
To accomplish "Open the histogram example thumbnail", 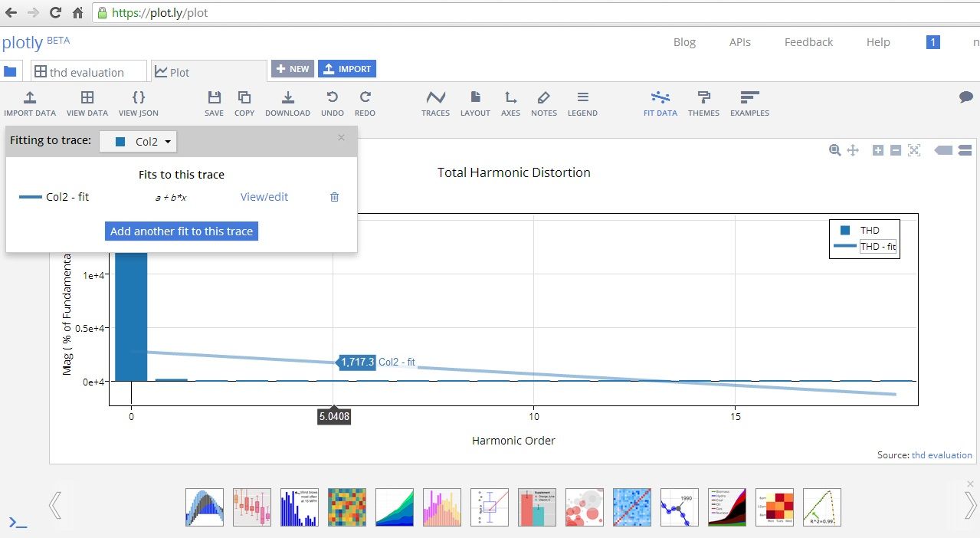I will 299,507.
